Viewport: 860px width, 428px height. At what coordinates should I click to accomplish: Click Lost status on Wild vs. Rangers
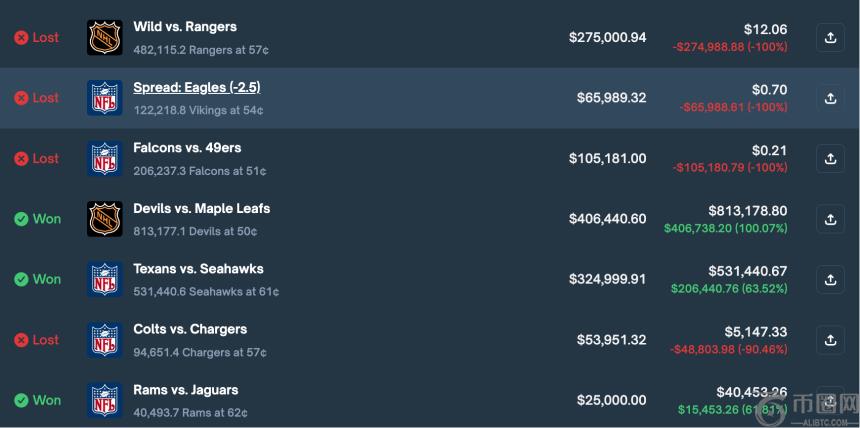37,38
